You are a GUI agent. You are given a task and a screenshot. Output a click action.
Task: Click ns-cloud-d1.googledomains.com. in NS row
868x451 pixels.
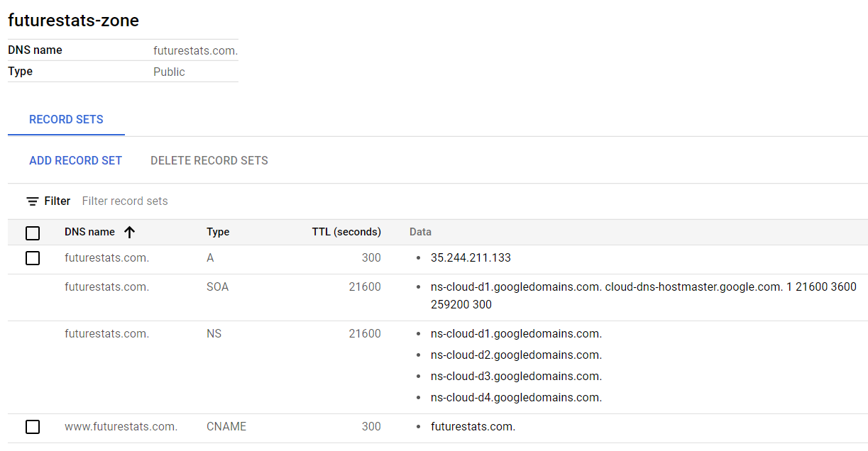tap(516, 334)
